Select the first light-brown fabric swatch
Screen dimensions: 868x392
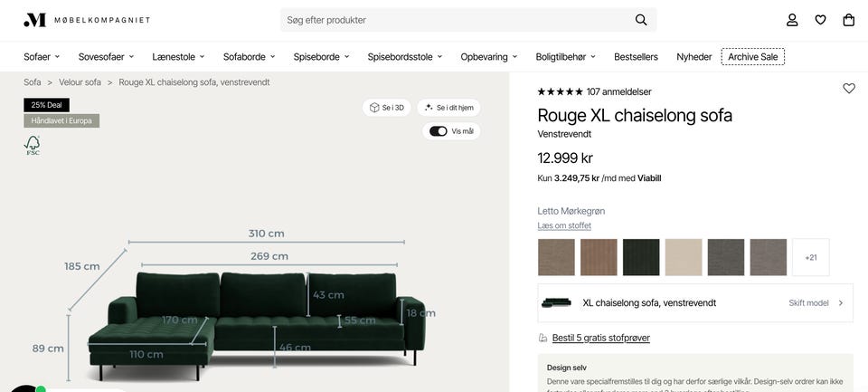pyautogui.click(x=556, y=257)
